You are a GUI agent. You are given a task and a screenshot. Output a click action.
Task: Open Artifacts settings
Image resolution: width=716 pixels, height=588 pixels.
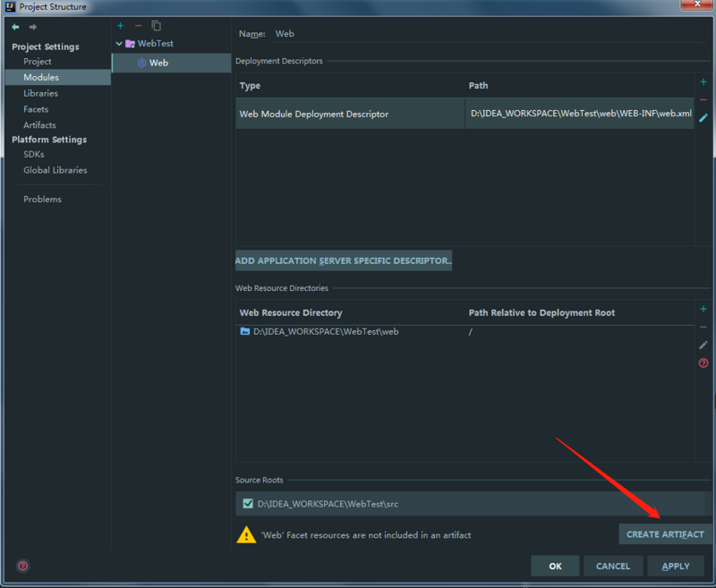39,125
